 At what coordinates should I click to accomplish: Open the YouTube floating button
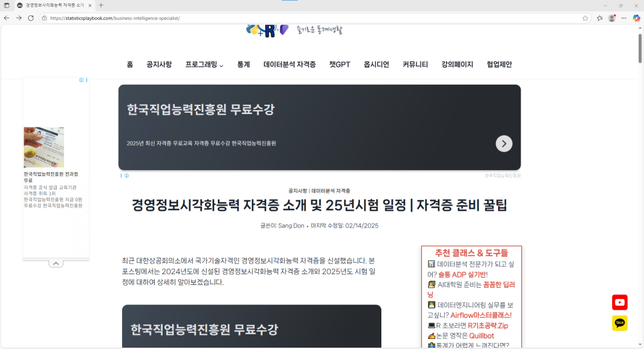click(620, 302)
